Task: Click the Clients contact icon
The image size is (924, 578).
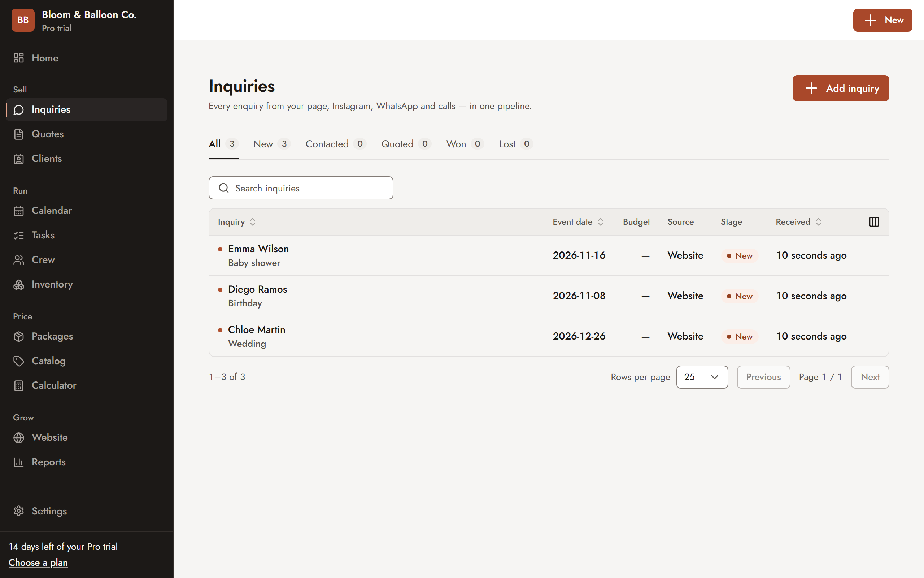Action: [x=19, y=159]
